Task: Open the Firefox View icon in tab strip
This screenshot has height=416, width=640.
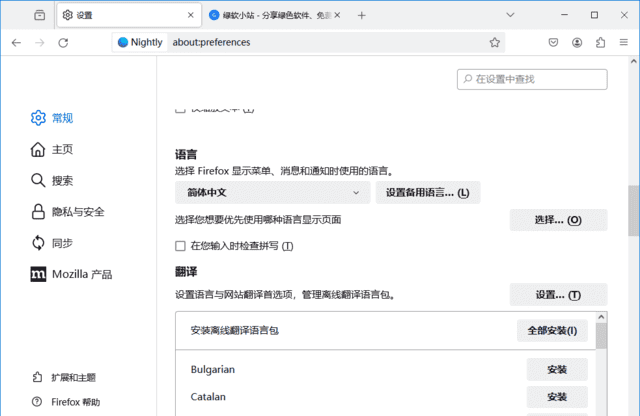Action: [x=40, y=15]
